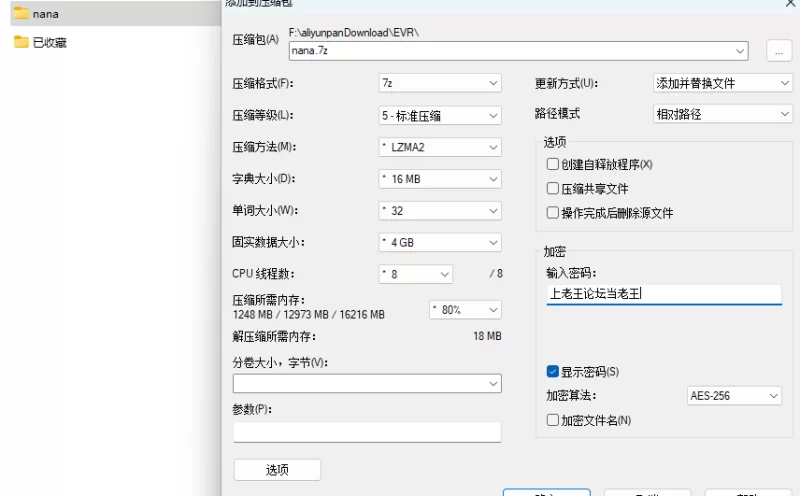Image resolution: width=800 pixels, height=496 pixels.
Task: Enable 创建自释放程序 checkbox
Action: [553, 164]
